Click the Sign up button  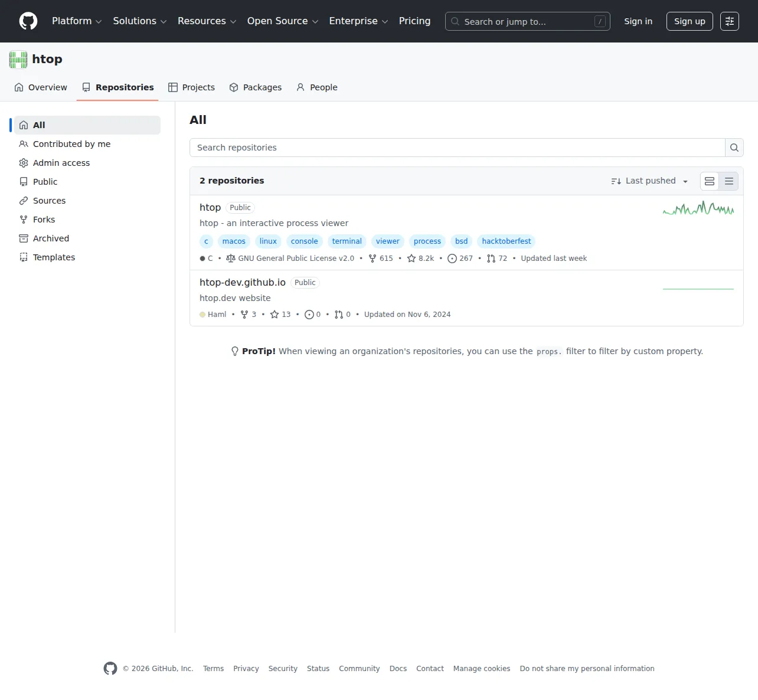tap(690, 21)
